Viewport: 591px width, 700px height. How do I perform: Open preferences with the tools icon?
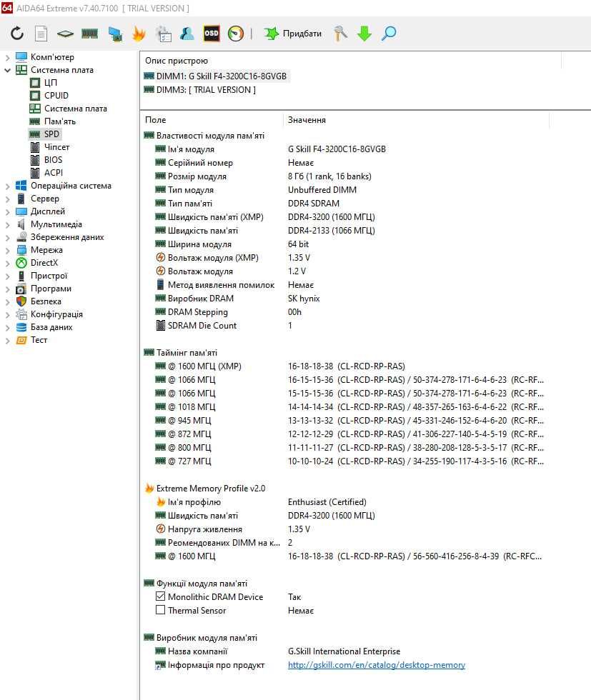[340, 34]
